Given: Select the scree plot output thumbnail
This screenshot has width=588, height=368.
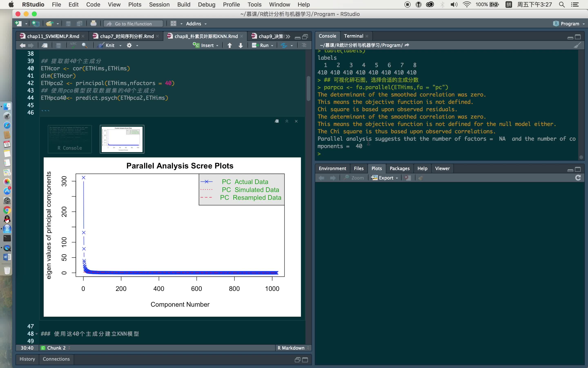Looking at the screenshot, I should point(122,139).
